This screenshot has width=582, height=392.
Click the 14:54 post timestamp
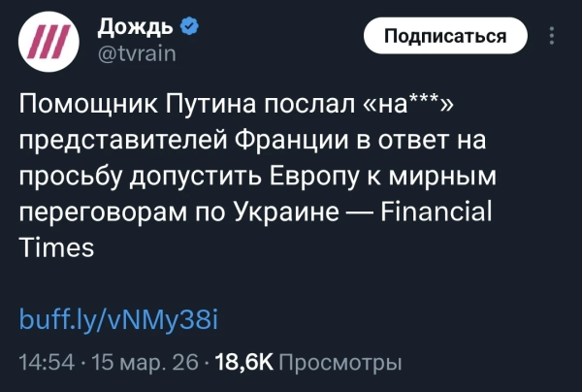tap(47, 363)
